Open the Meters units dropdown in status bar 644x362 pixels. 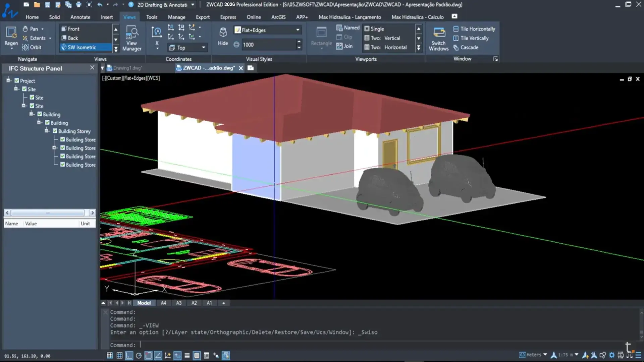click(545, 355)
